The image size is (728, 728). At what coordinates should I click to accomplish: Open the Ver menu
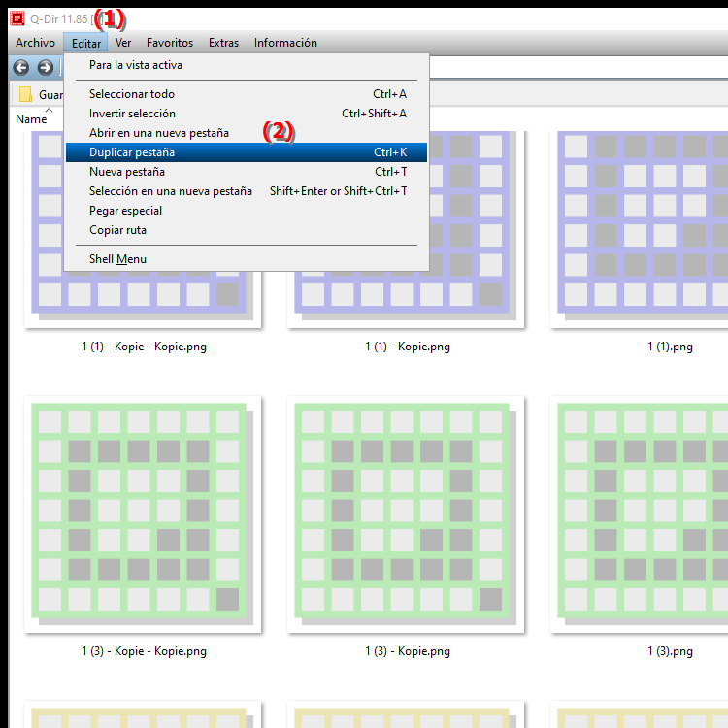[123, 43]
